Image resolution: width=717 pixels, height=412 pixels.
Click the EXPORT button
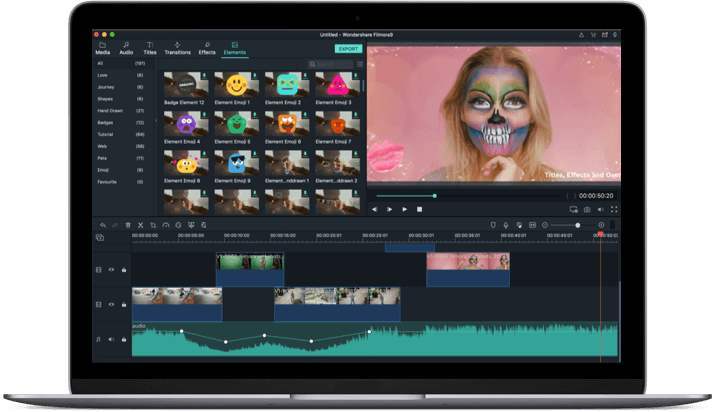coord(348,48)
